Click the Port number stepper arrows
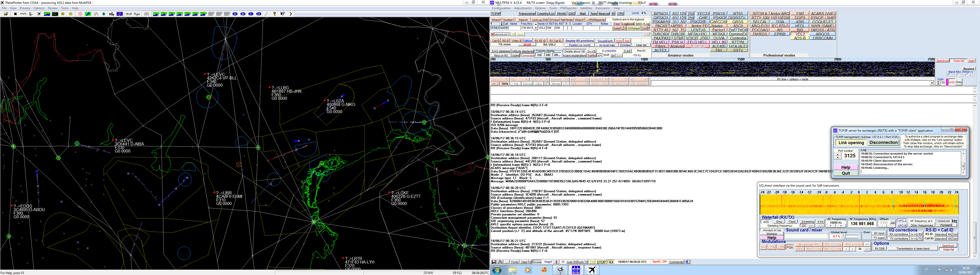The image size is (980, 275). click(837, 156)
